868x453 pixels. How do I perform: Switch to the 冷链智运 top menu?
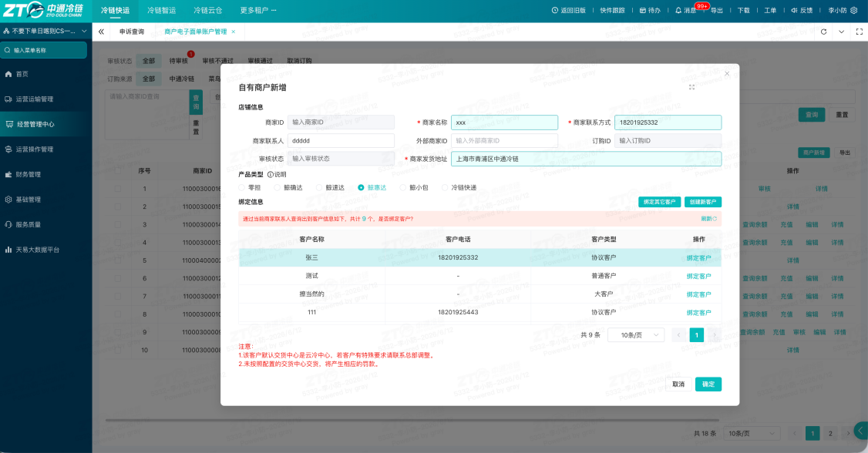click(161, 10)
